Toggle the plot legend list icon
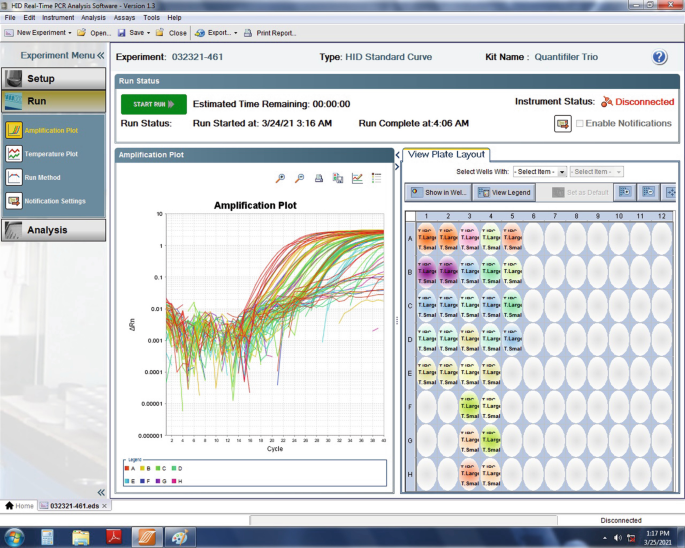 pyautogui.click(x=376, y=178)
